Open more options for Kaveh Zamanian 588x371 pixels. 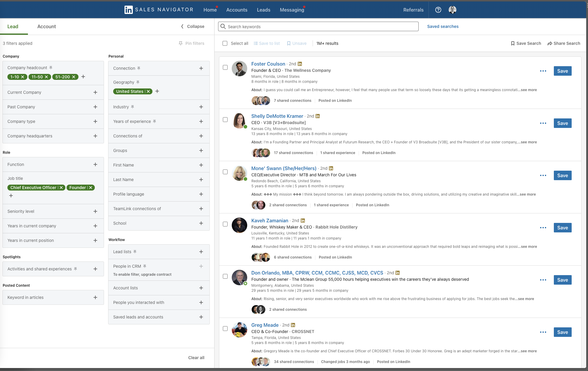(x=543, y=228)
